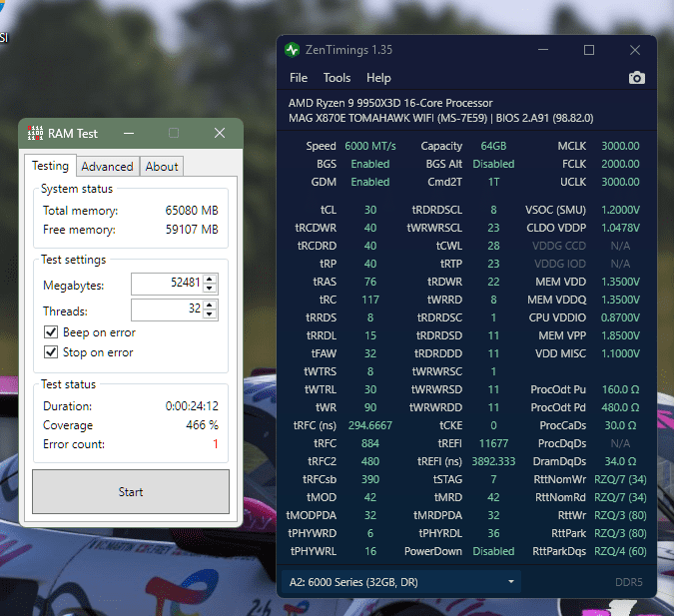The width and height of the screenshot is (674, 616).
Task: Click the CPU VDDIO value 0.8700V
Action: 620,317
